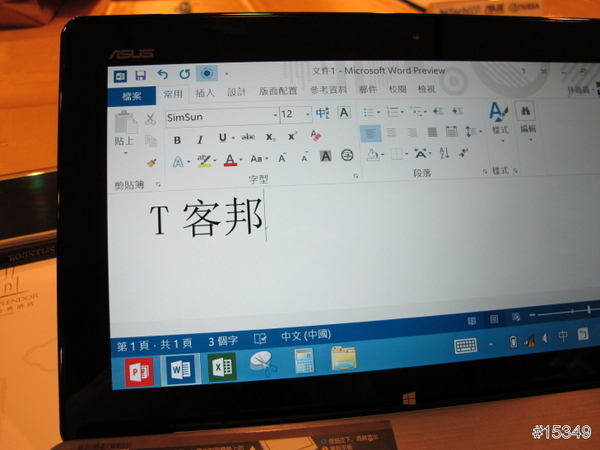Apply red font color

pyautogui.click(x=230, y=160)
